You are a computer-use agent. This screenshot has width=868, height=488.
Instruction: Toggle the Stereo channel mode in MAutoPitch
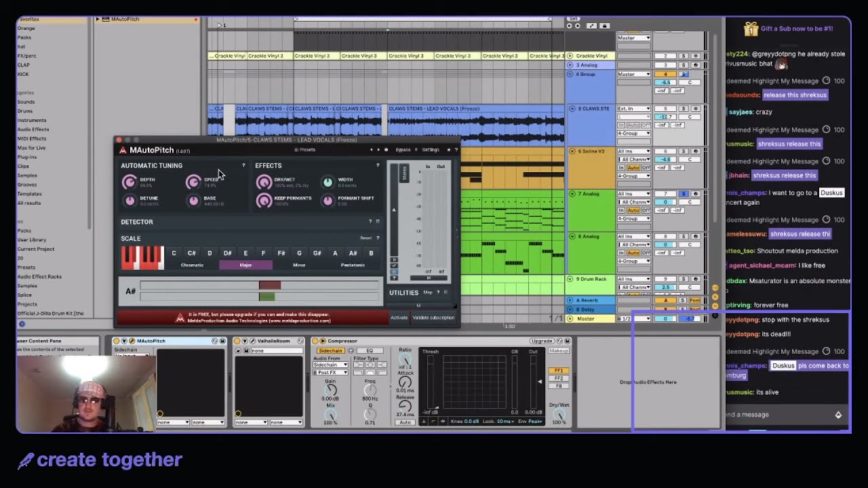[x=404, y=173]
